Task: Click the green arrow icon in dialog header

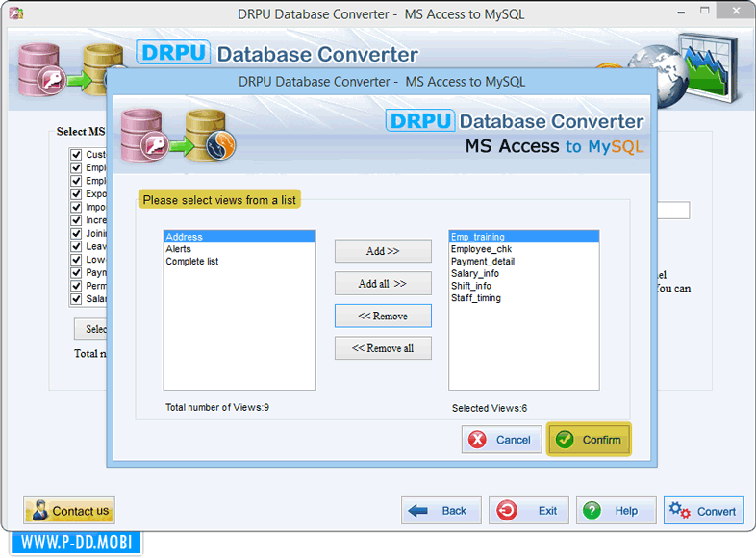Action: [x=181, y=145]
